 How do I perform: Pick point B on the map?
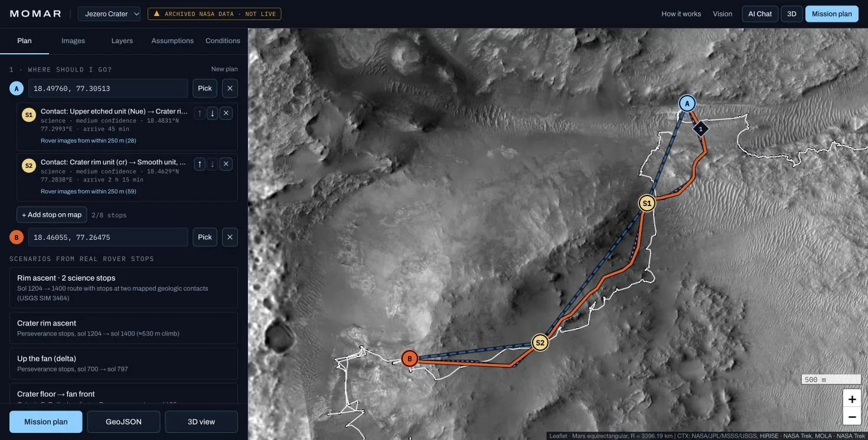click(205, 237)
